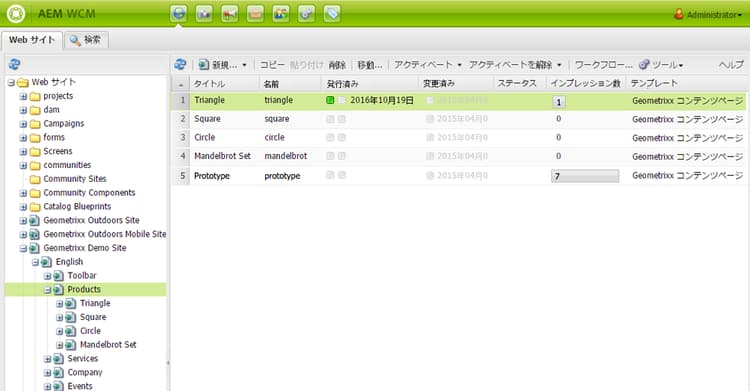Image resolution: width=750 pixels, height=391 pixels.
Task: Collapse the Products tree node
Action: [x=47, y=290]
